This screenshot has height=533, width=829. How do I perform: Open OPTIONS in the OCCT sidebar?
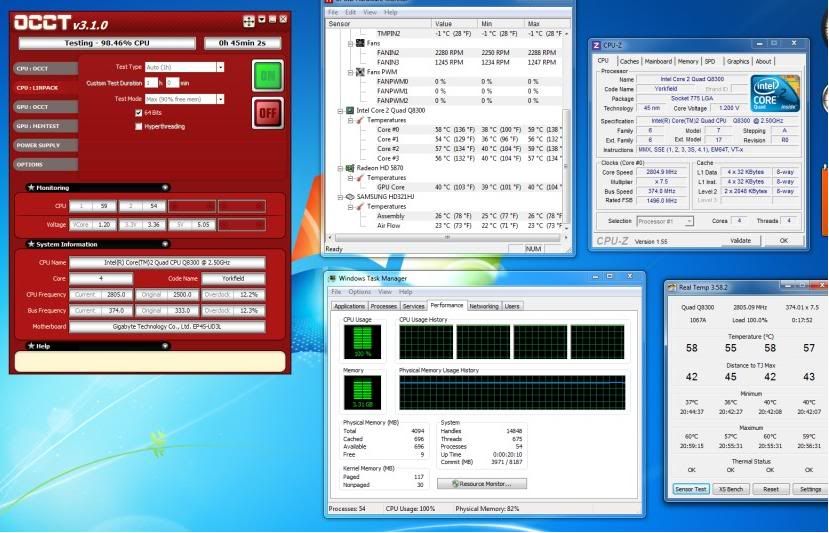[46, 164]
